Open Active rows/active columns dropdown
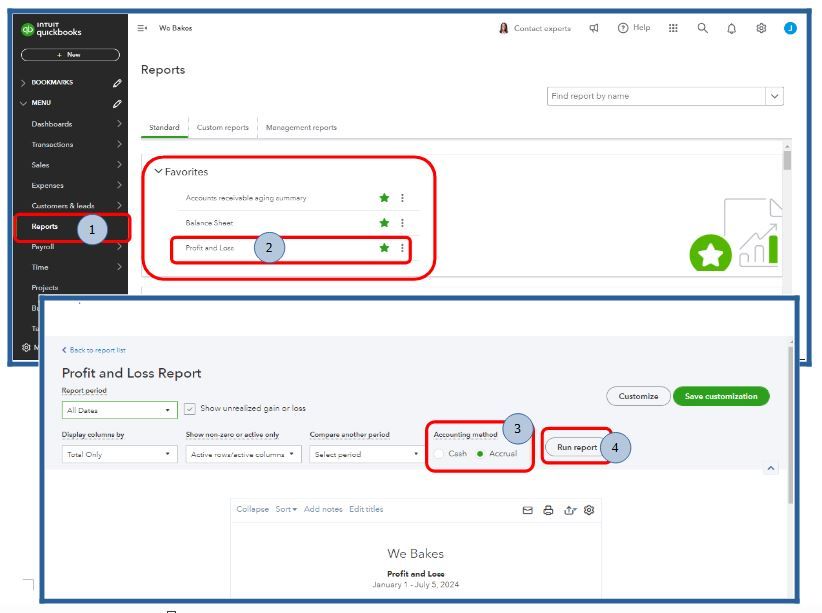This screenshot has height=613, width=822. [x=244, y=454]
